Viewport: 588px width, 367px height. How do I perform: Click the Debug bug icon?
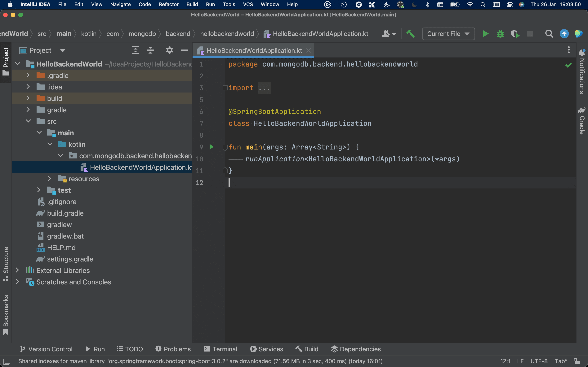click(x=500, y=34)
